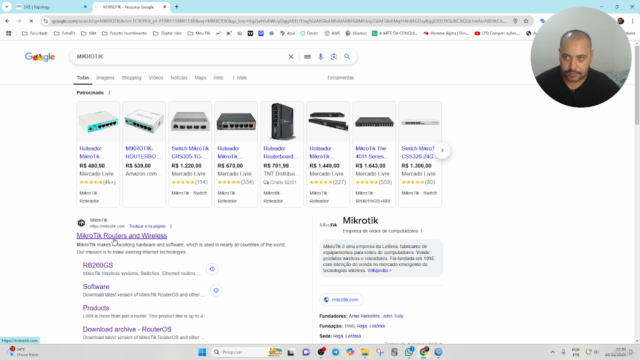Open Download archive - RouterOS sitelink

click(127, 329)
